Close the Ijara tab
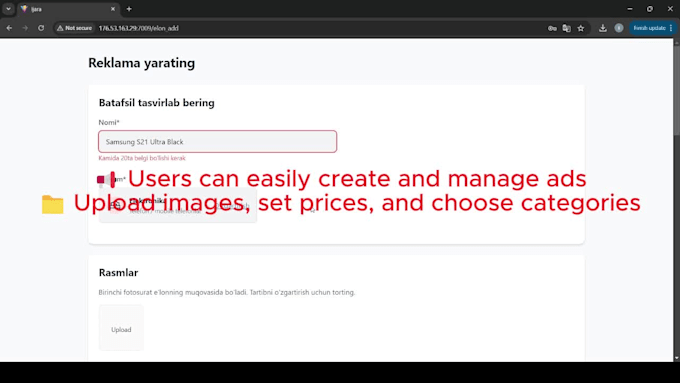 [113, 9]
